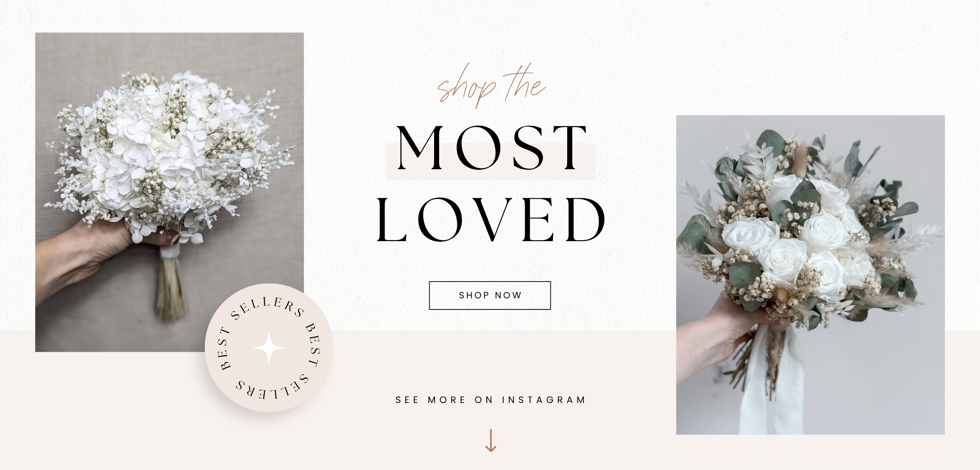Click the BEST text on badge's right side
Image resolution: width=980 pixels, height=470 pixels.
[x=313, y=345]
